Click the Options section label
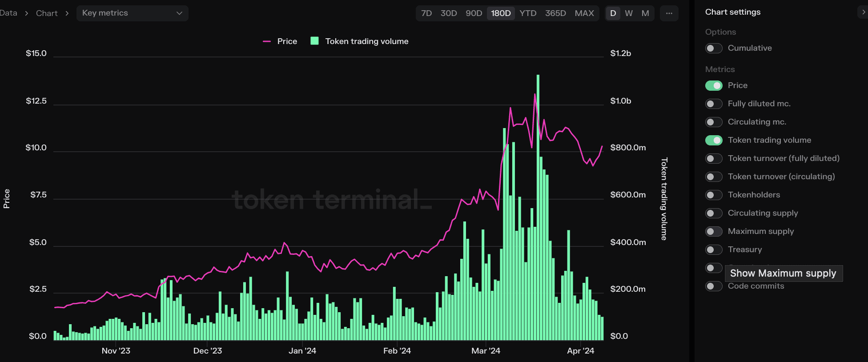This screenshot has width=868, height=362. tap(720, 32)
